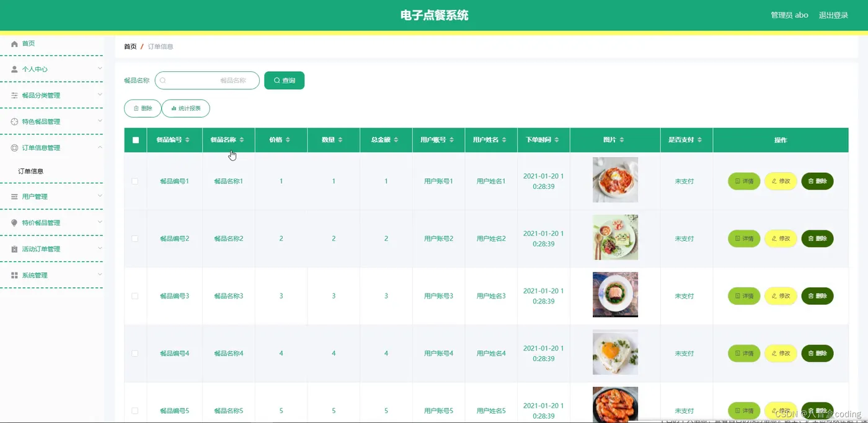Click the sliders icon for 餐品分类管理

14,95
